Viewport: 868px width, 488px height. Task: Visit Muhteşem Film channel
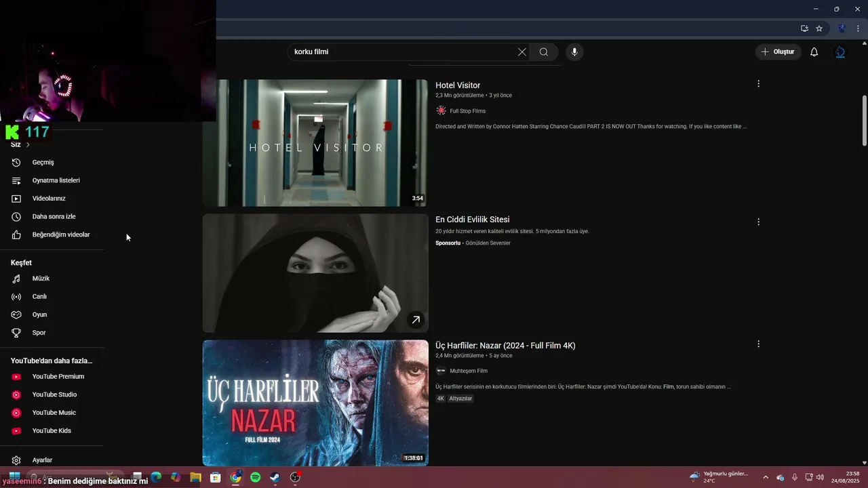[469, 371]
